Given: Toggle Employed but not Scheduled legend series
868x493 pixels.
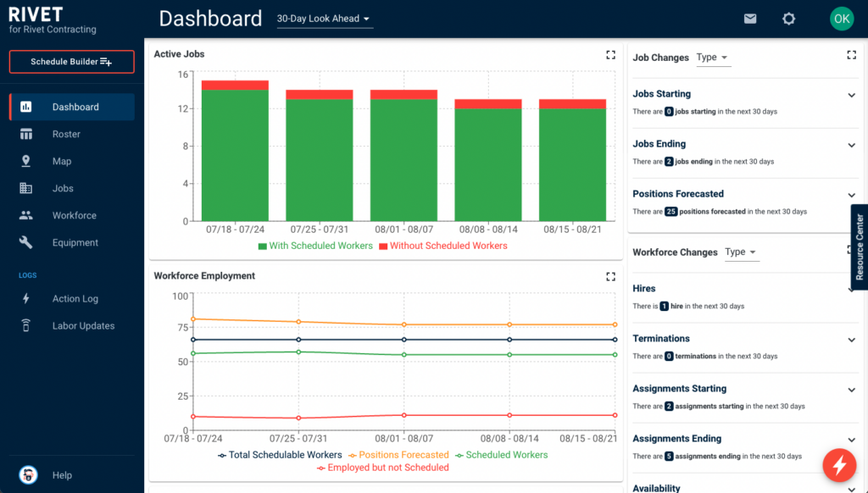Looking at the screenshot, I should [383, 468].
